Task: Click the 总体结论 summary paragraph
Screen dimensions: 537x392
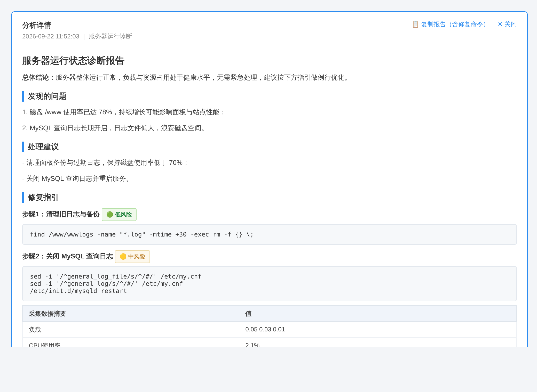Action: pyautogui.click(x=186, y=78)
